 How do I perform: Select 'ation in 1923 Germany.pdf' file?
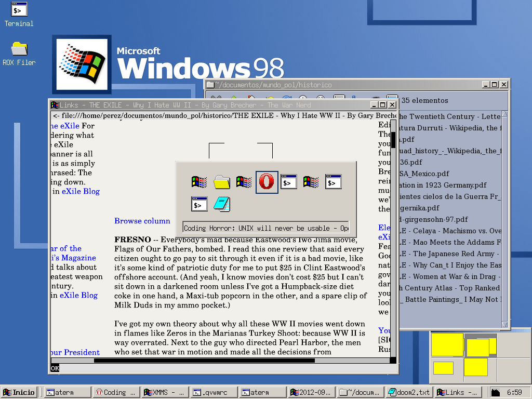click(x=443, y=185)
